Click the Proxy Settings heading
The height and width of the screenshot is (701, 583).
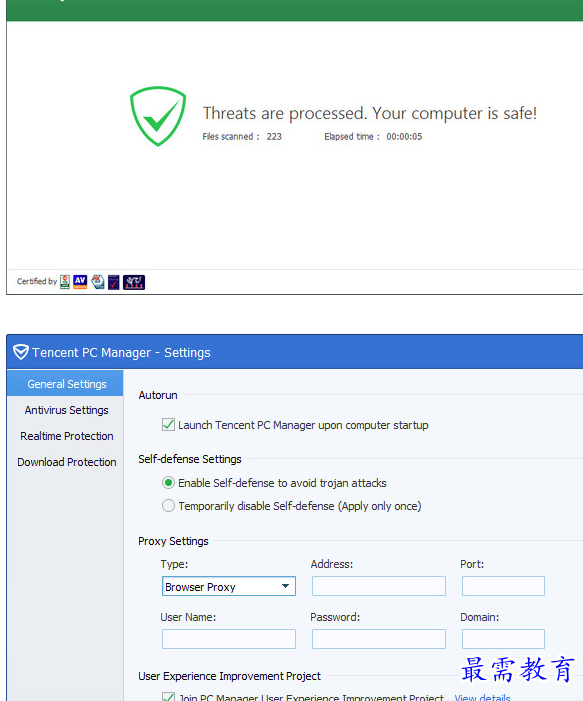tap(173, 541)
